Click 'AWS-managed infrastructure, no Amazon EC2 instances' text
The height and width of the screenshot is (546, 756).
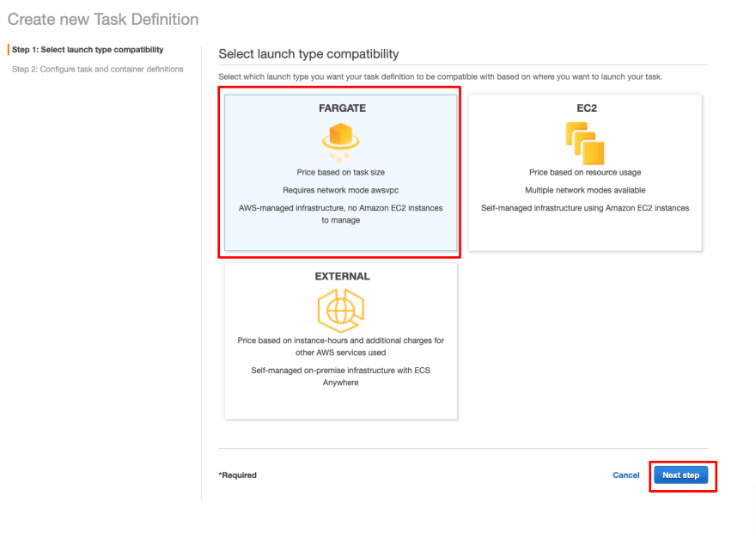tap(341, 208)
